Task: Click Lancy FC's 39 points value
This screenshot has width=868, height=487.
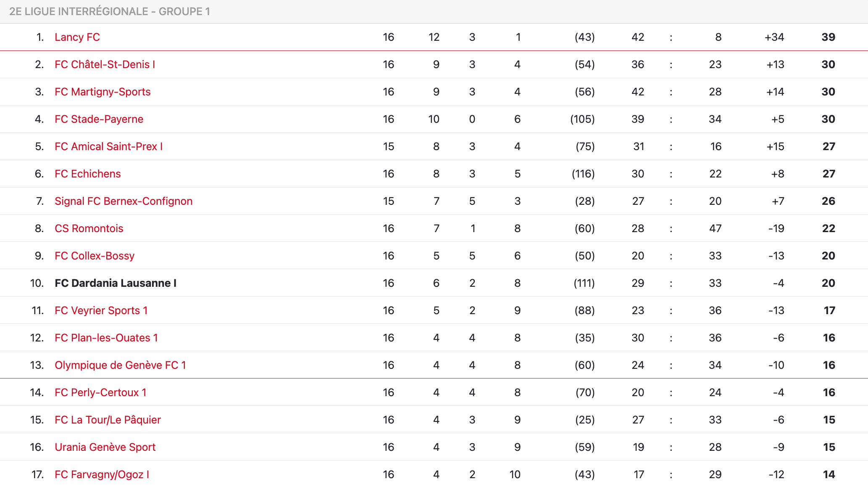Action: pos(828,37)
